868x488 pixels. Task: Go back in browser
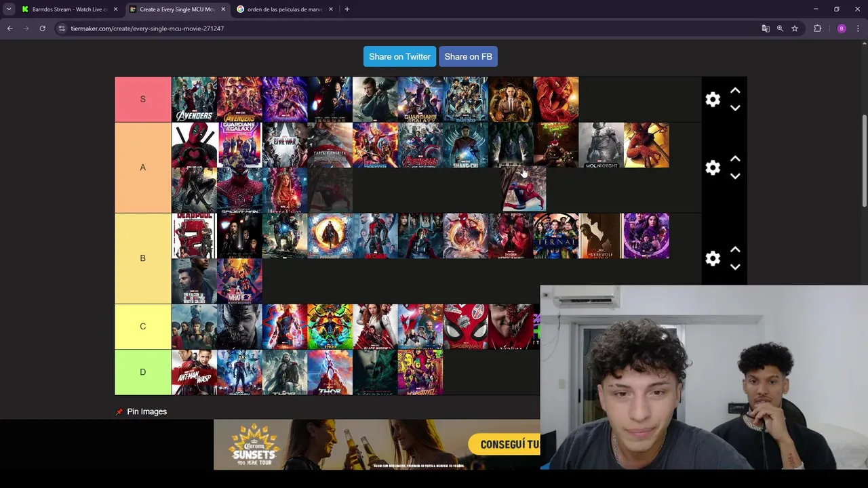(x=9, y=28)
